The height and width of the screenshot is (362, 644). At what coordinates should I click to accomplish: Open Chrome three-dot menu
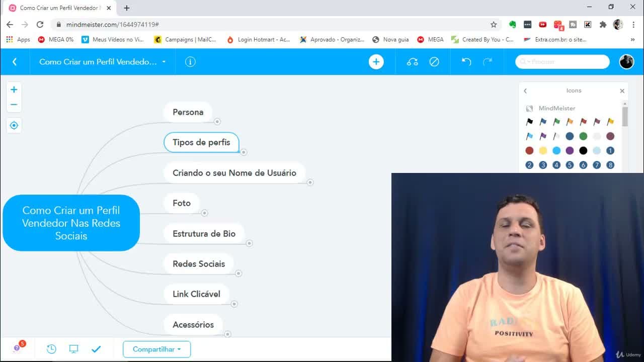[x=633, y=24]
